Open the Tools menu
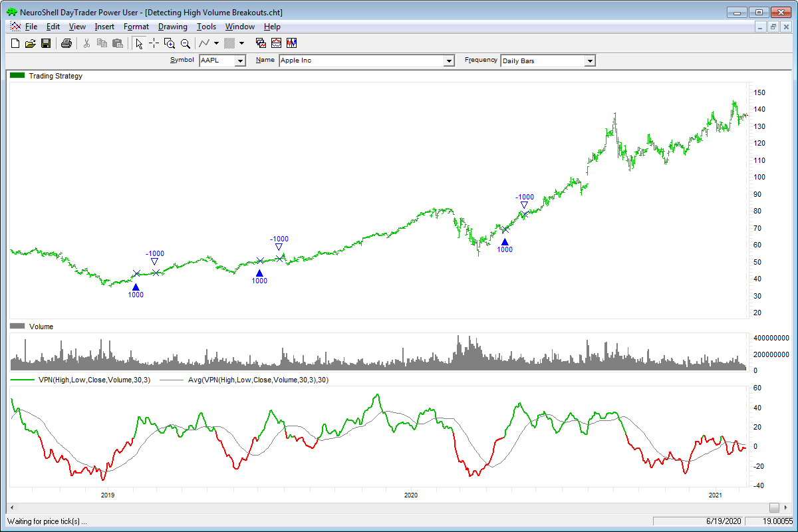The height and width of the screenshot is (532, 798). pos(206,27)
